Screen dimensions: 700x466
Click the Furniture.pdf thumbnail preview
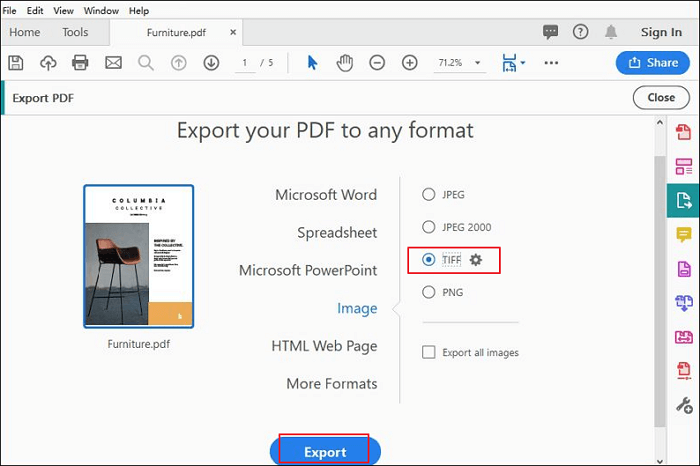click(x=139, y=256)
